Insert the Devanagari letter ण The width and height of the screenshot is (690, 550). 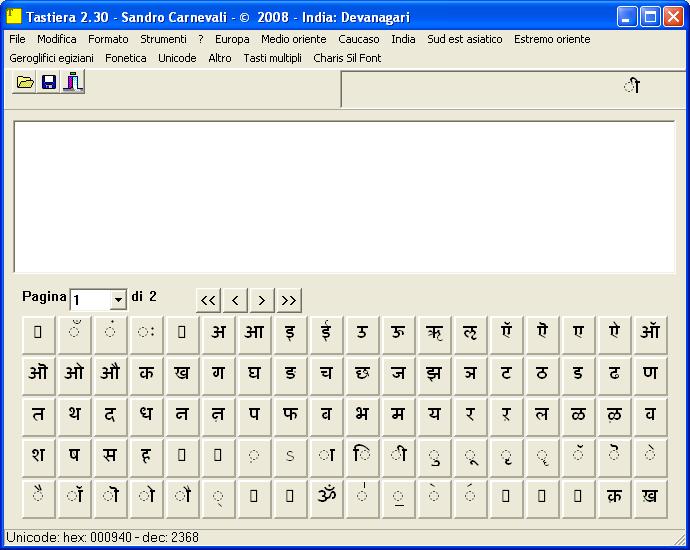tap(651, 376)
